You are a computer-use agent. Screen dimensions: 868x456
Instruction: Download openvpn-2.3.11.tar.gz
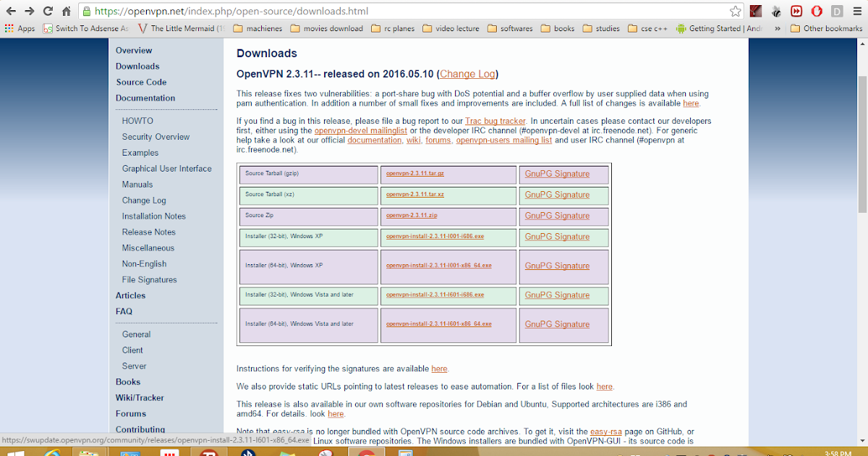[415, 174]
